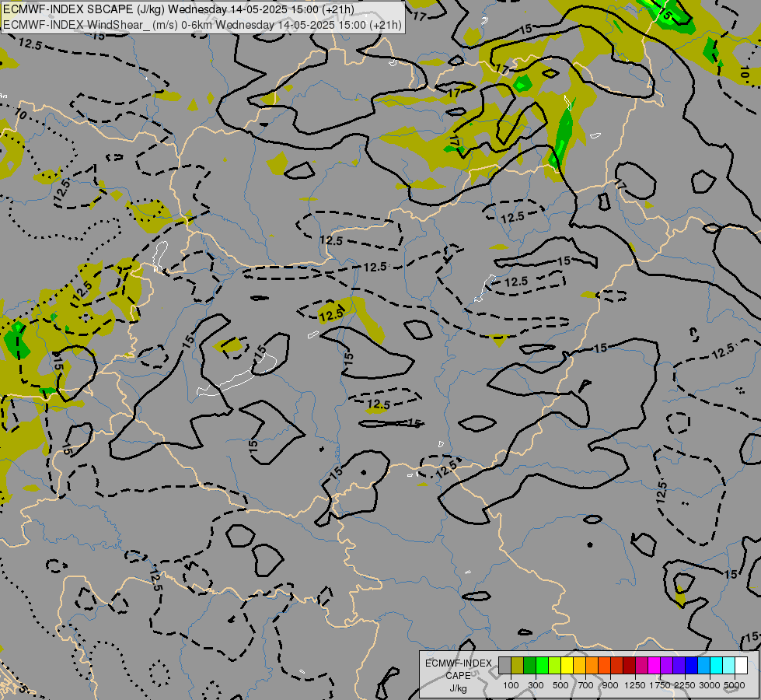Select the gray swatch in CAPE legend
This screenshot has width=761, height=700.
pos(504,665)
